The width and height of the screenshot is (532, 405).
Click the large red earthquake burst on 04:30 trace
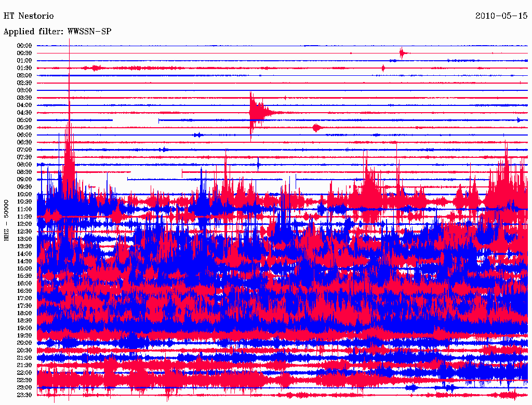click(255, 112)
